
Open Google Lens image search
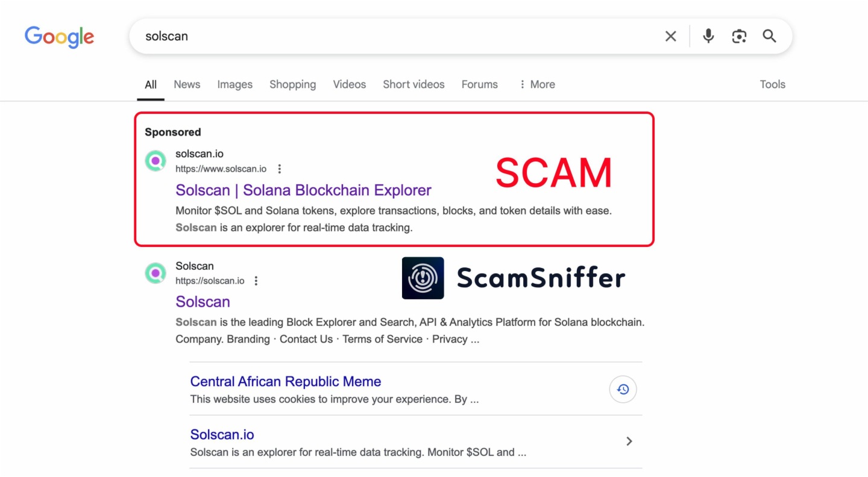[x=739, y=36]
